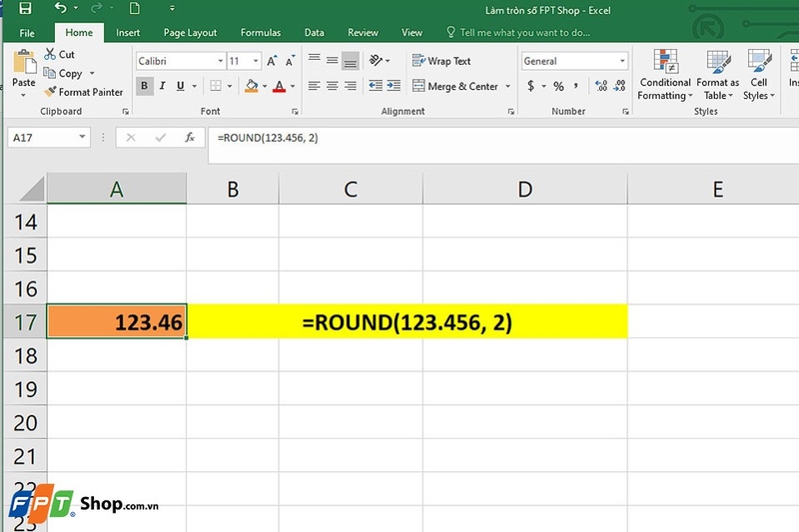Image resolution: width=799 pixels, height=532 pixels.
Task: Align text to the right
Action: [x=351, y=86]
